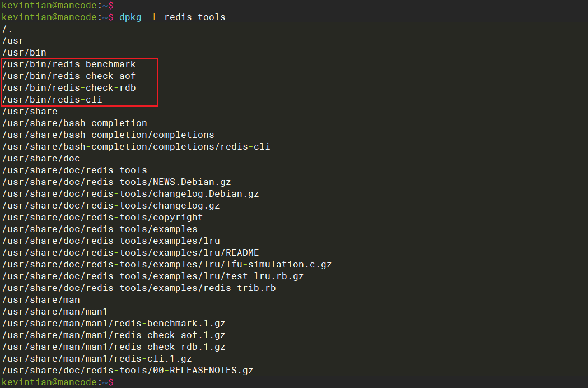
Task: Click the redis-benchmark.1.gz man page line
Action: [x=114, y=324]
